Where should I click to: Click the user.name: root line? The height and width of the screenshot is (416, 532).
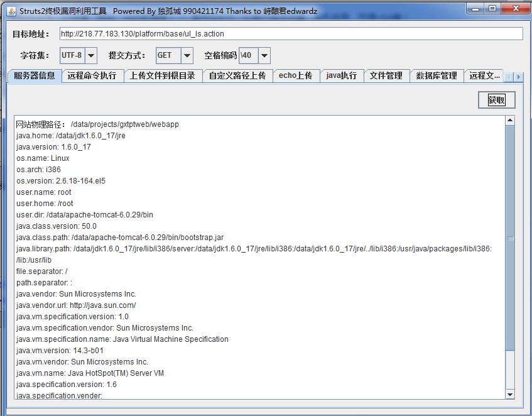click(x=44, y=192)
